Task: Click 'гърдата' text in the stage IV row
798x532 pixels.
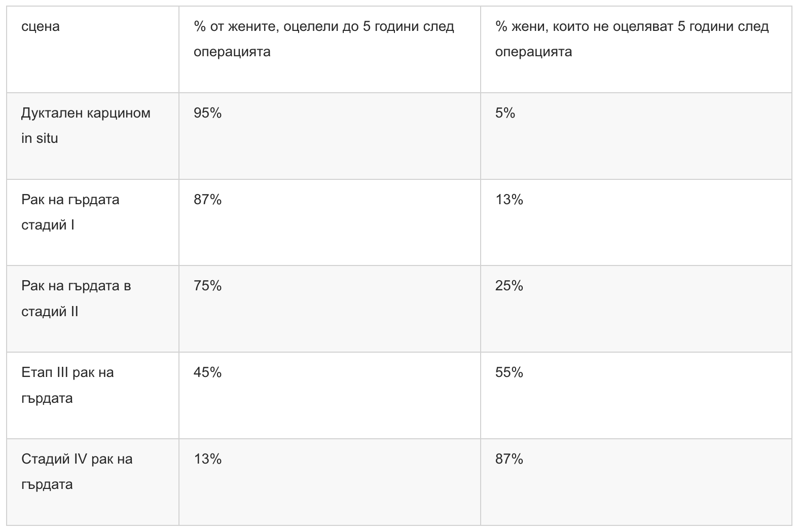Action: pyautogui.click(x=47, y=484)
